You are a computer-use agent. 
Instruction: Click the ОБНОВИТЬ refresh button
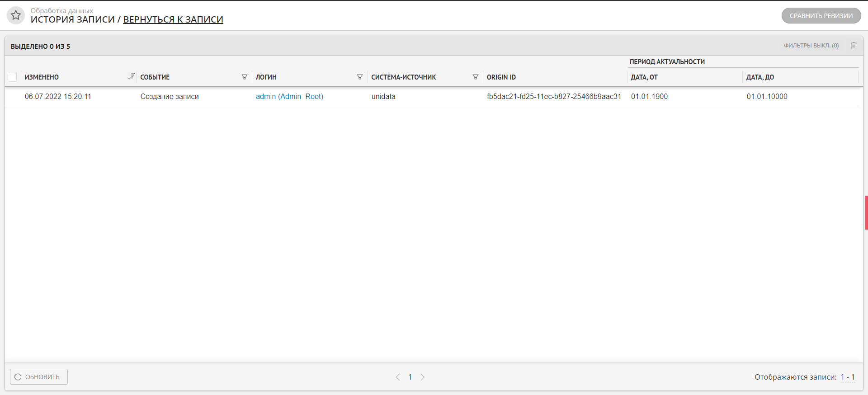[39, 377]
